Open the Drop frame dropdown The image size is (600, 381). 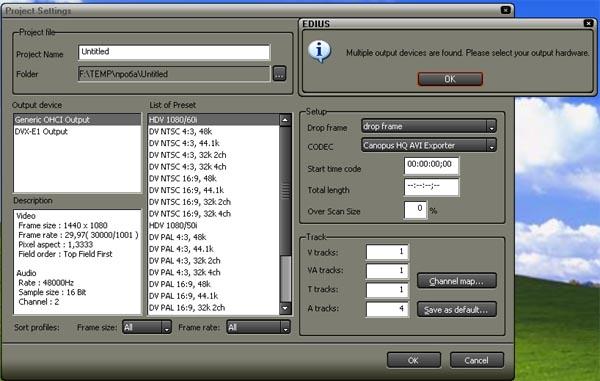[429, 126]
